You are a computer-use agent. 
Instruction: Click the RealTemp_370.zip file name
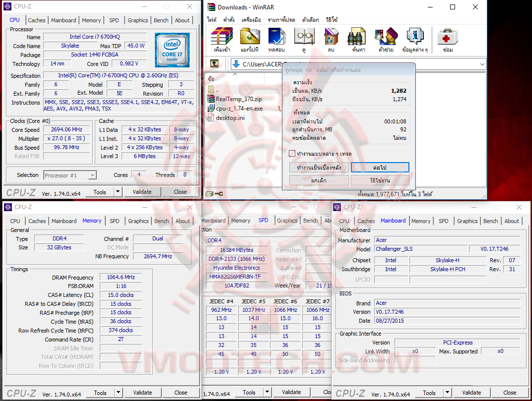(x=239, y=99)
